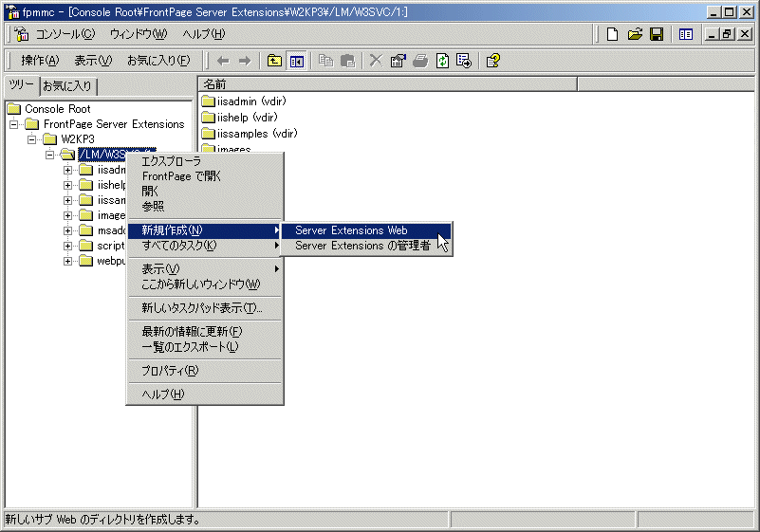Select 新しいタスクパッド表示(T)... in context menu

click(x=205, y=308)
